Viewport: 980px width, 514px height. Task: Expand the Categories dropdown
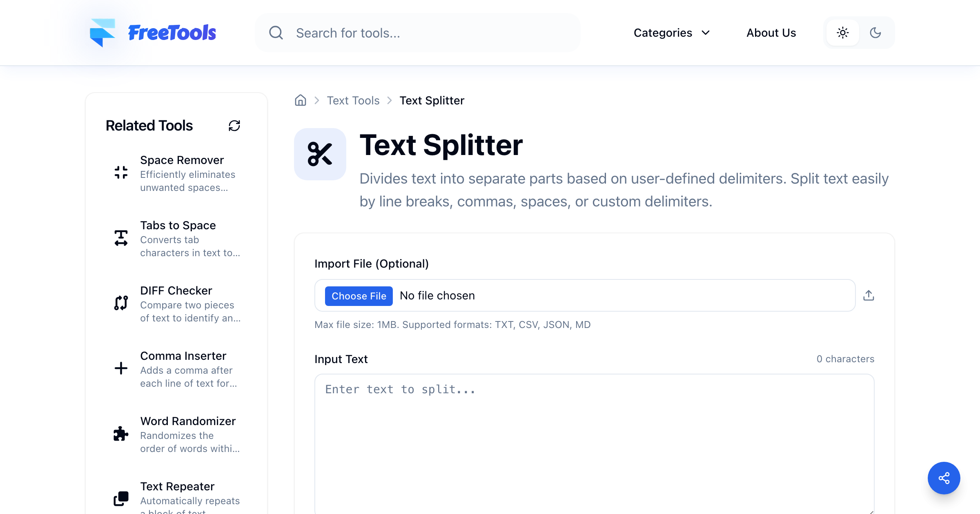pyautogui.click(x=671, y=33)
